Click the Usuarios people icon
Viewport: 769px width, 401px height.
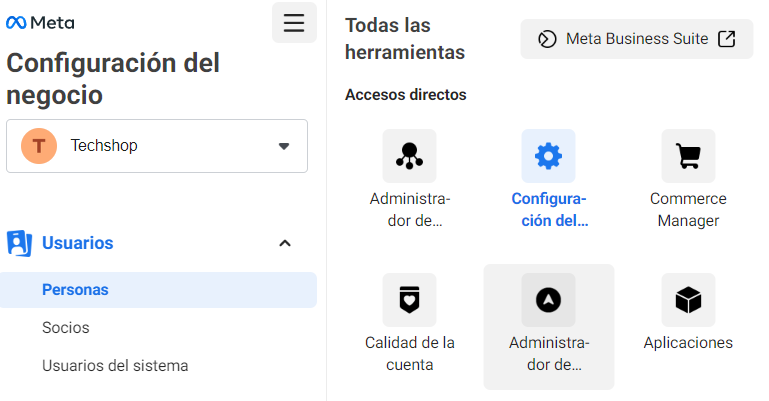point(19,243)
